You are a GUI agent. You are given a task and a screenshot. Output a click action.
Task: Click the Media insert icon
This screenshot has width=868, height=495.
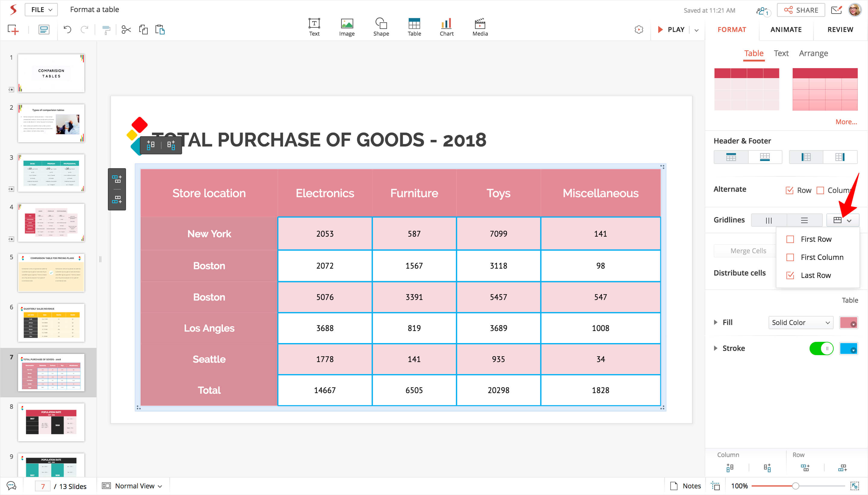tap(480, 27)
